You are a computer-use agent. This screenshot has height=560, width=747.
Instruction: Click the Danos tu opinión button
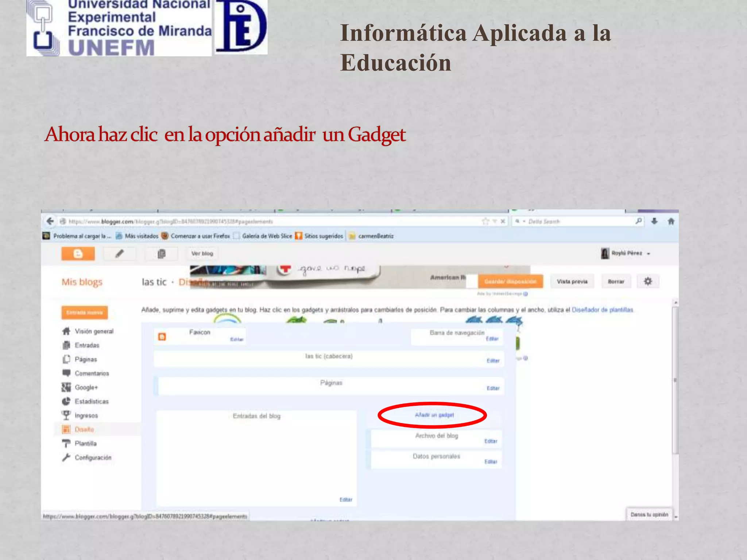649,514
